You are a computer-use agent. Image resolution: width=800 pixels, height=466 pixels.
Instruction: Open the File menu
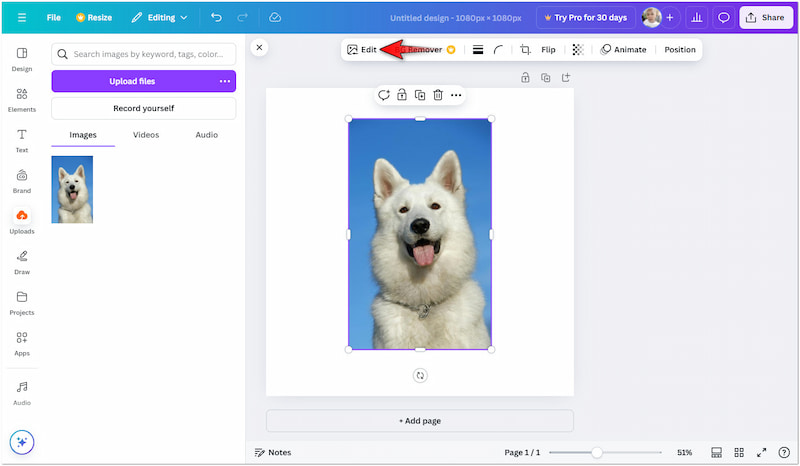point(53,17)
